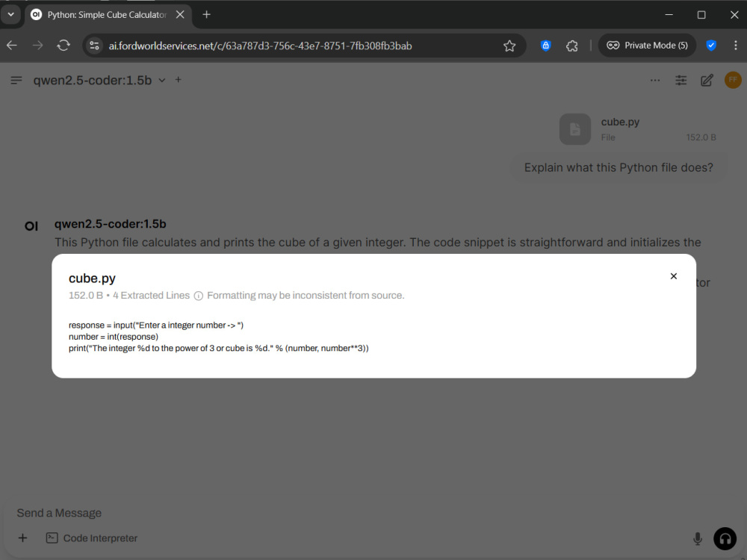Reload the page with the refresh icon

[x=63, y=46]
